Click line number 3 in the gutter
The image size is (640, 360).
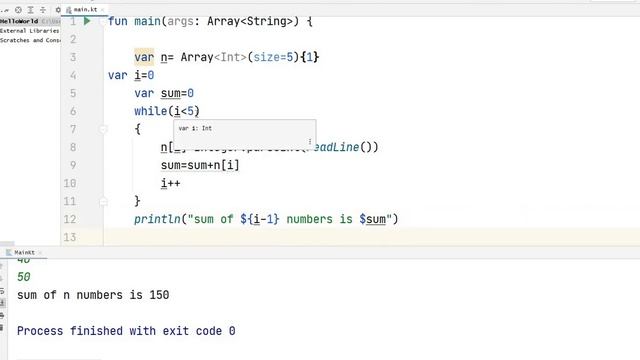click(73, 57)
